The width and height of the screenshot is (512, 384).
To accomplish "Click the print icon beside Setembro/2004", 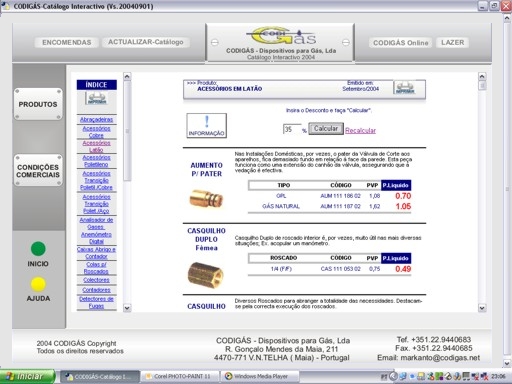I will click(x=405, y=88).
